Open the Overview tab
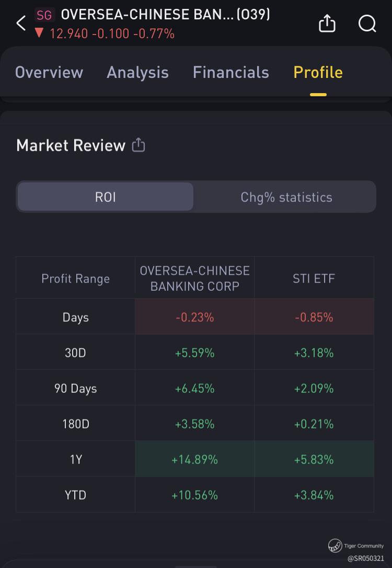The height and width of the screenshot is (568, 392). pyautogui.click(x=49, y=72)
